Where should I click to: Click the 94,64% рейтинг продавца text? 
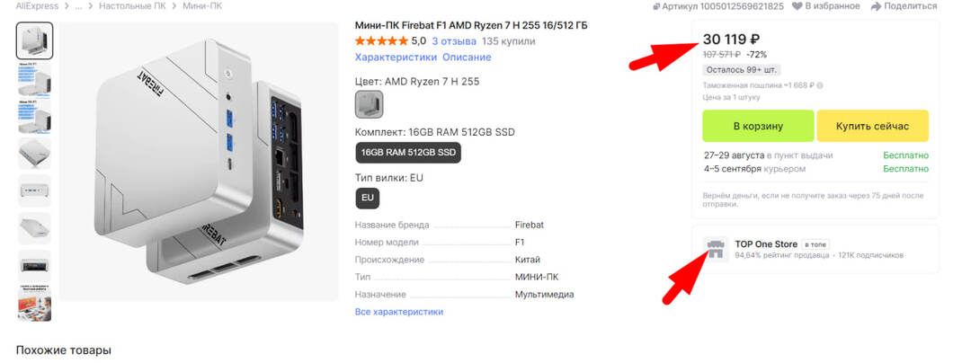(782, 255)
